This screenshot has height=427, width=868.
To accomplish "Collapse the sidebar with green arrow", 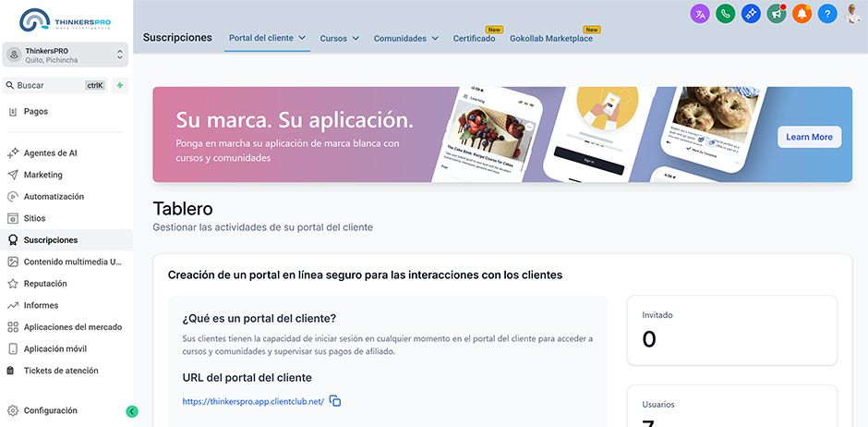I will 132,411.
